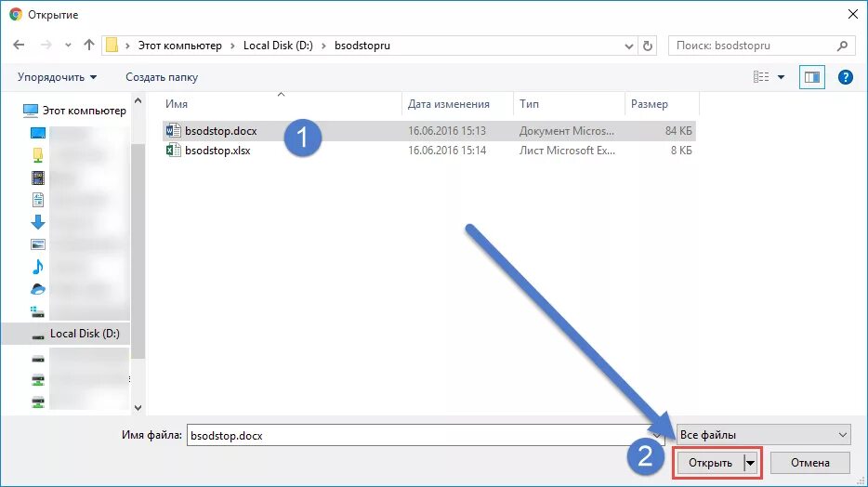This screenshot has width=868, height=487.
Task: Open the Windows system drive icon in sidebar
Action: coord(38,311)
